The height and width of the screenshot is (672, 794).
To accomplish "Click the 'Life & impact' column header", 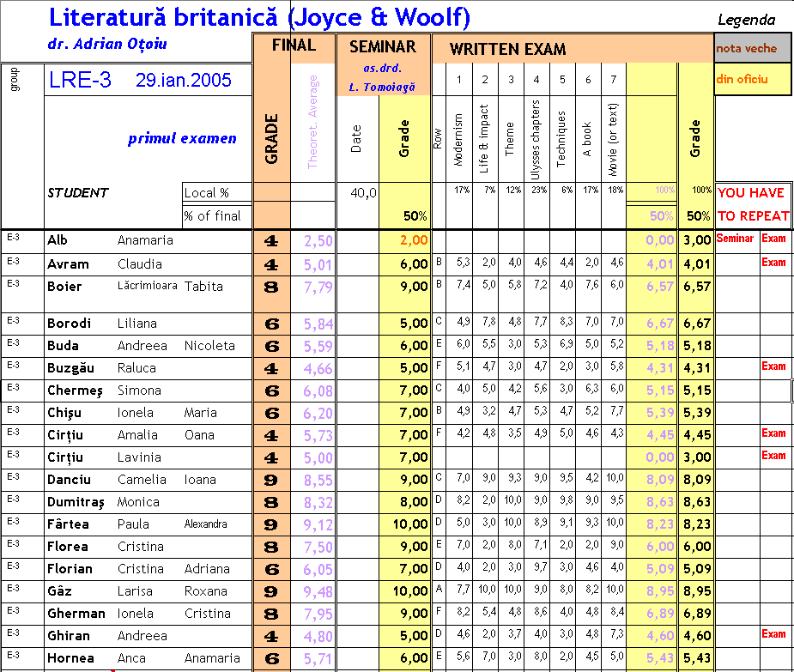I will [x=483, y=139].
